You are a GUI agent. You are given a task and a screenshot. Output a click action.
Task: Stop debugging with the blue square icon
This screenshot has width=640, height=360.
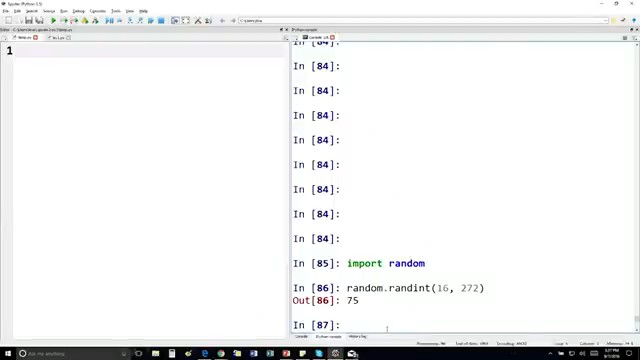(x=161, y=20)
